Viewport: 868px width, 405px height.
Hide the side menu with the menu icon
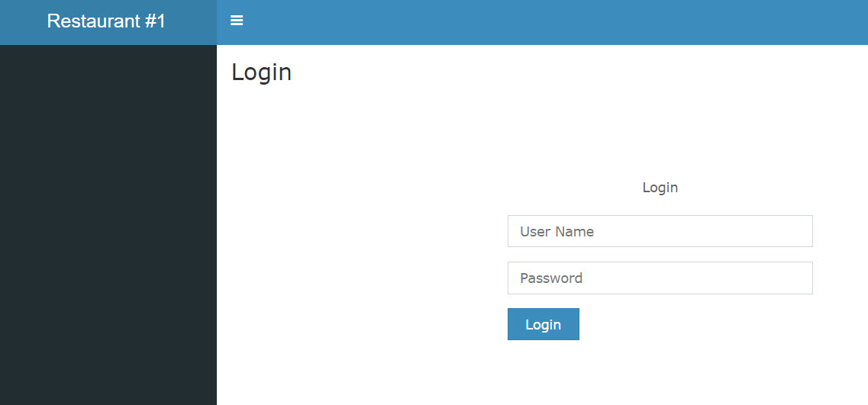pyautogui.click(x=237, y=21)
